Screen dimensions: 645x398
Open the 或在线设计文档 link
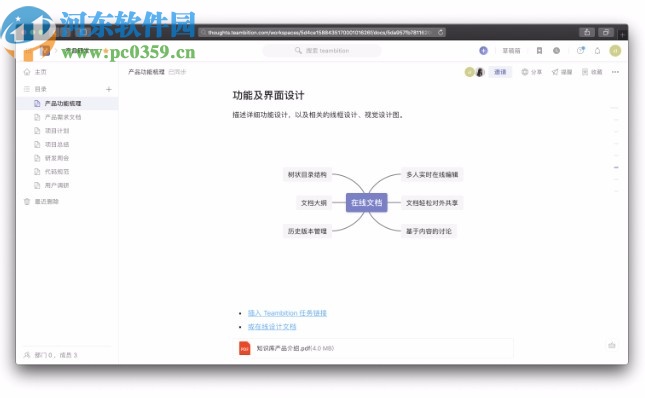(x=272, y=326)
